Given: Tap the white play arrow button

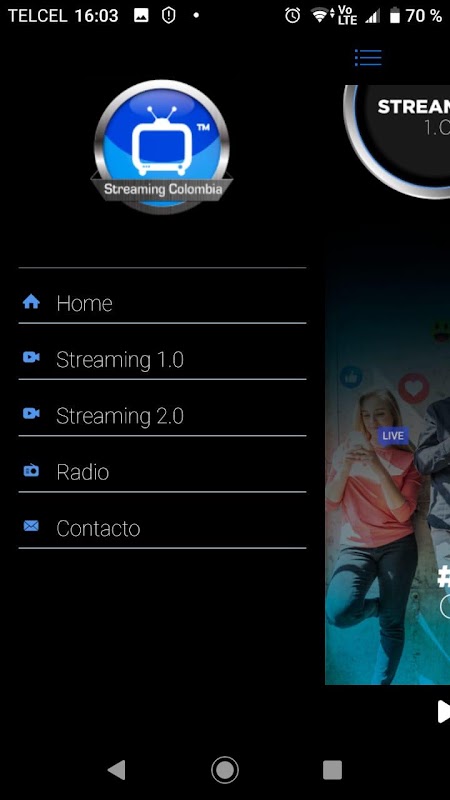Looking at the screenshot, I should tap(443, 711).
